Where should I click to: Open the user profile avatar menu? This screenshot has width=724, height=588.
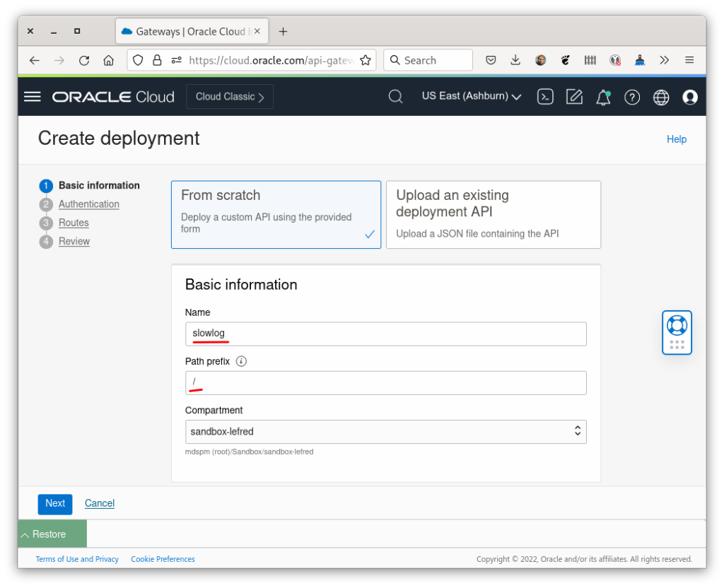pyautogui.click(x=690, y=97)
